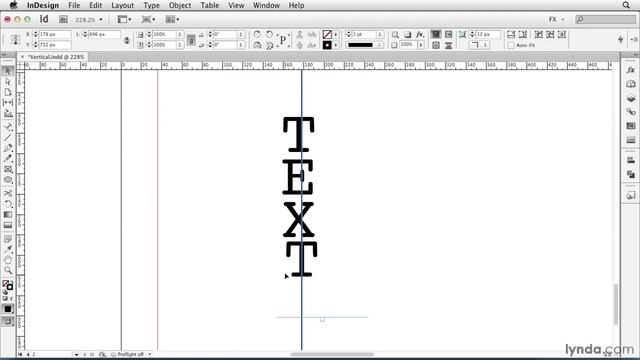This screenshot has height=360, width=640.
Task: Select the Rectangle Frame tool
Action: 8,169
